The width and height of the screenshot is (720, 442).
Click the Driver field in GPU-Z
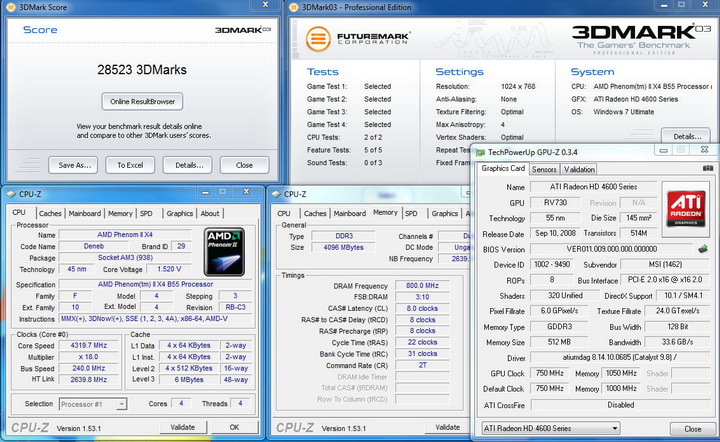(620, 357)
